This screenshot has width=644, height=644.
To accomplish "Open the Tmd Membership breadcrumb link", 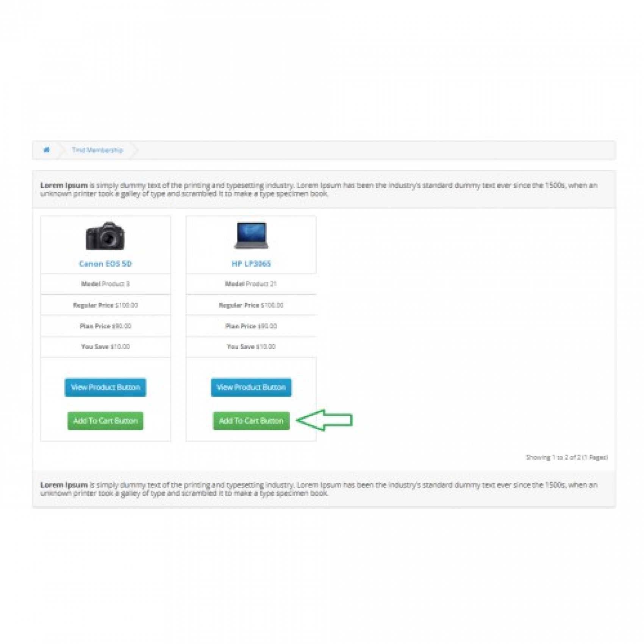I will tap(97, 150).
